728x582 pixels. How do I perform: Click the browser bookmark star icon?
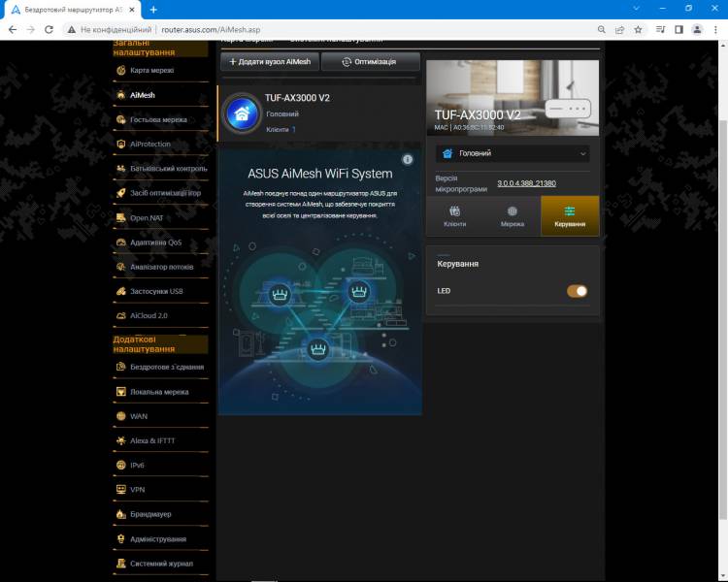tap(638, 30)
